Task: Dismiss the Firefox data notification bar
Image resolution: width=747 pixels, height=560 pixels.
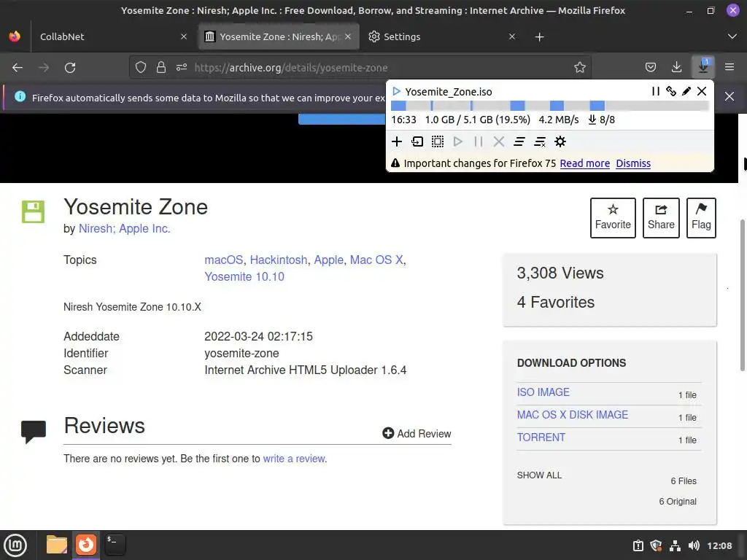Action: click(x=729, y=97)
